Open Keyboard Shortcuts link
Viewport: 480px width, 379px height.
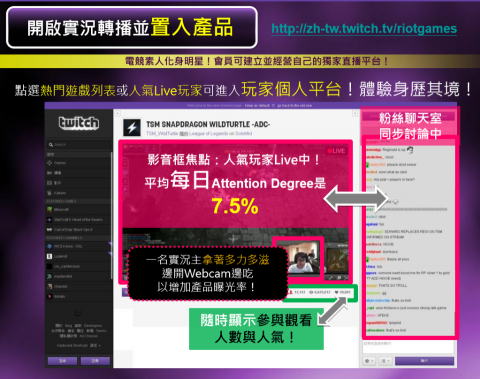click(72, 346)
